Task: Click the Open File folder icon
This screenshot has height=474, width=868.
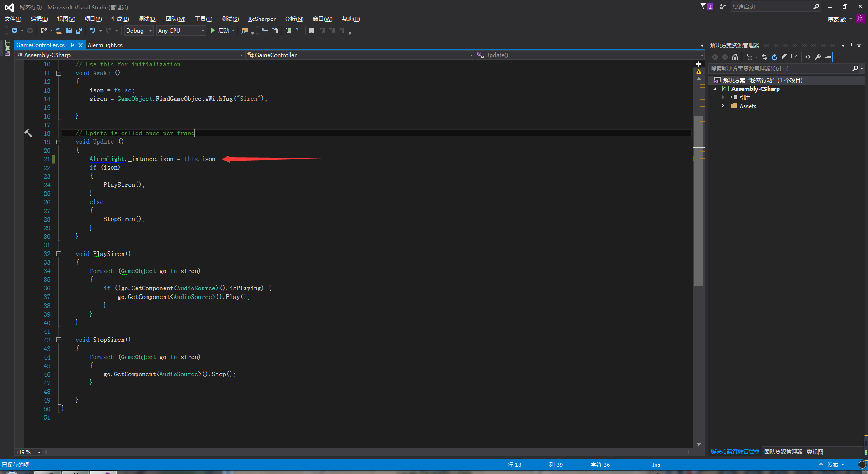Action: pos(59,31)
